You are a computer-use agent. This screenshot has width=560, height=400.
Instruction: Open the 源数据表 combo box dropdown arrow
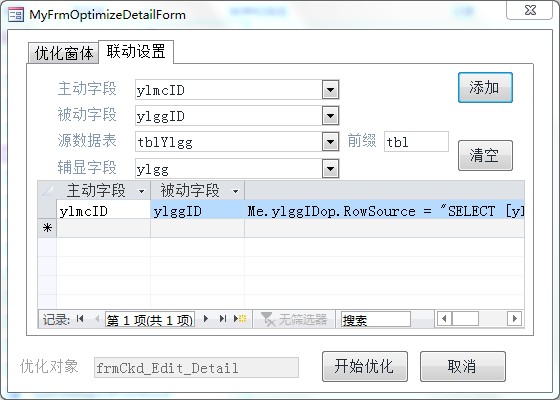[330, 142]
